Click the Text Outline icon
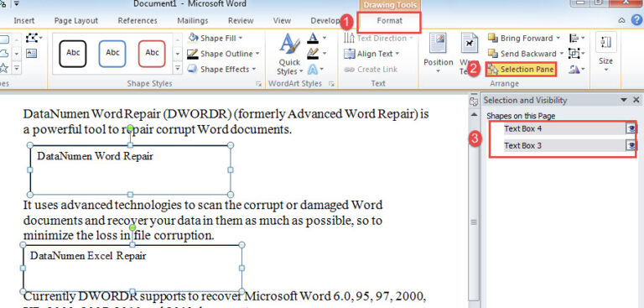Viewport: 644px width, 308px height. [x=313, y=54]
